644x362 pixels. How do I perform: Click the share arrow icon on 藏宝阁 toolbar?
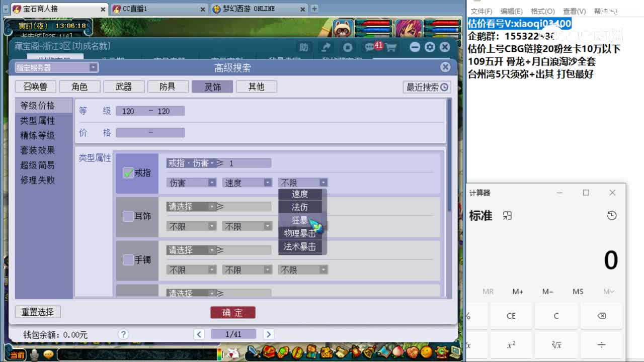click(x=326, y=48)
